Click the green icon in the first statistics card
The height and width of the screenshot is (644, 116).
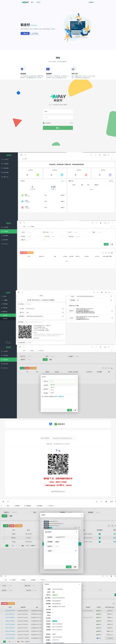(38, 175)
